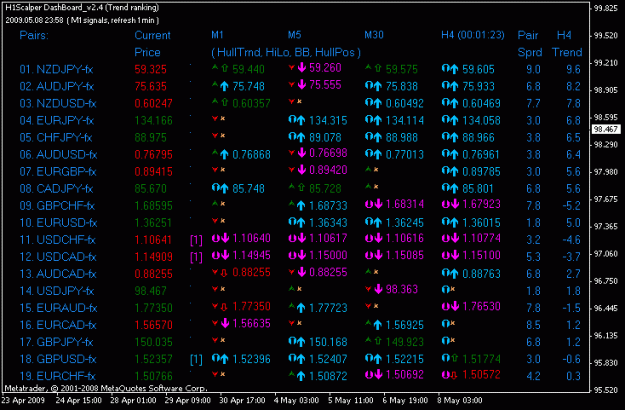Click the H4 Trend value 9.6

pyautogui.click(x=573, y=69)
